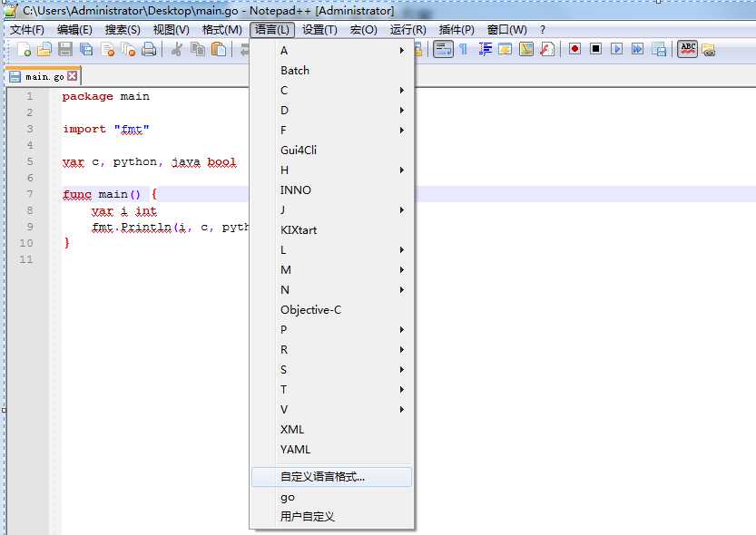Expand the S language submenu
This screenshot has height=535, width=756.
(x=332, y=370)
